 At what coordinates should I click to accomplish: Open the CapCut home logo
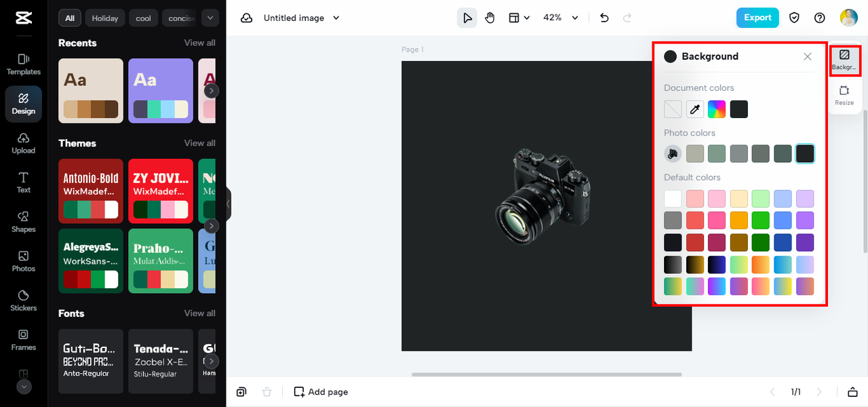coord(23,18)
